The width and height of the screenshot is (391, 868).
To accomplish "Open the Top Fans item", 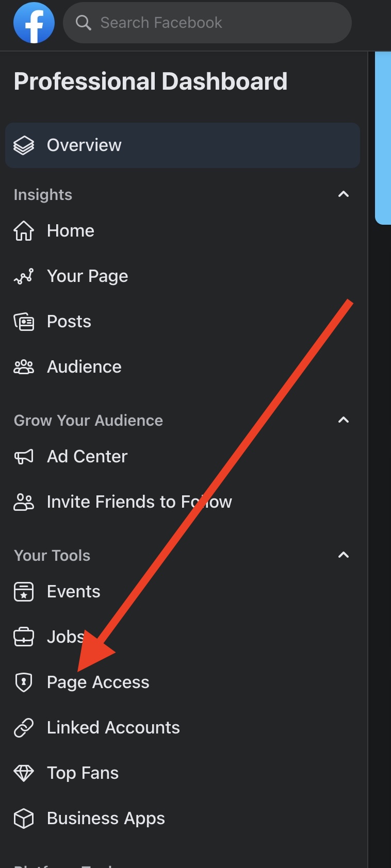I will click(x=83, y=773).
